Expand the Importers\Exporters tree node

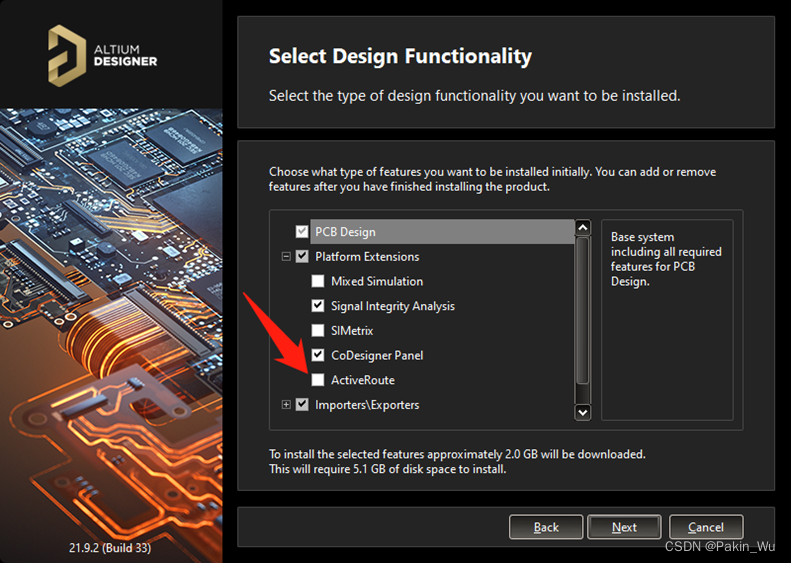(x=286, y=405)
